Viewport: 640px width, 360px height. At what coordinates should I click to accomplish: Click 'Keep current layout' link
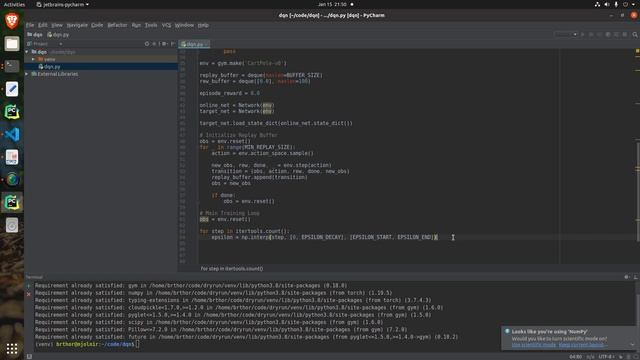tap(581, 345)
